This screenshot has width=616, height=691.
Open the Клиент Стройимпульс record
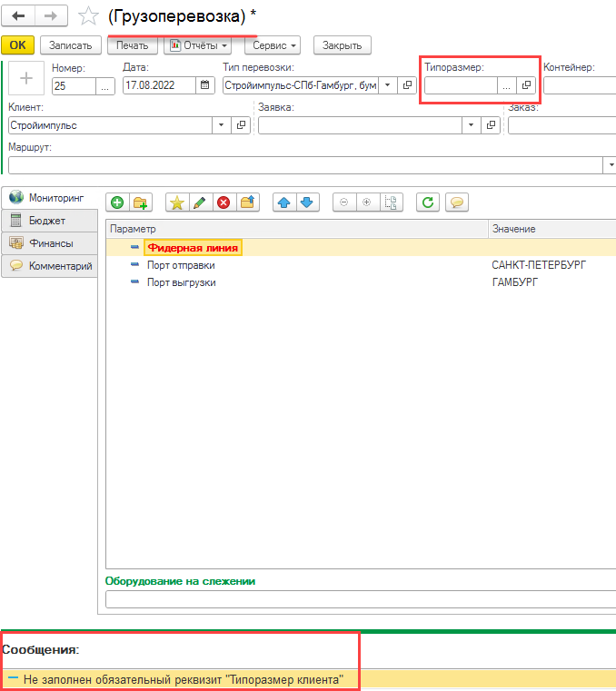click(x=241, y=125)
